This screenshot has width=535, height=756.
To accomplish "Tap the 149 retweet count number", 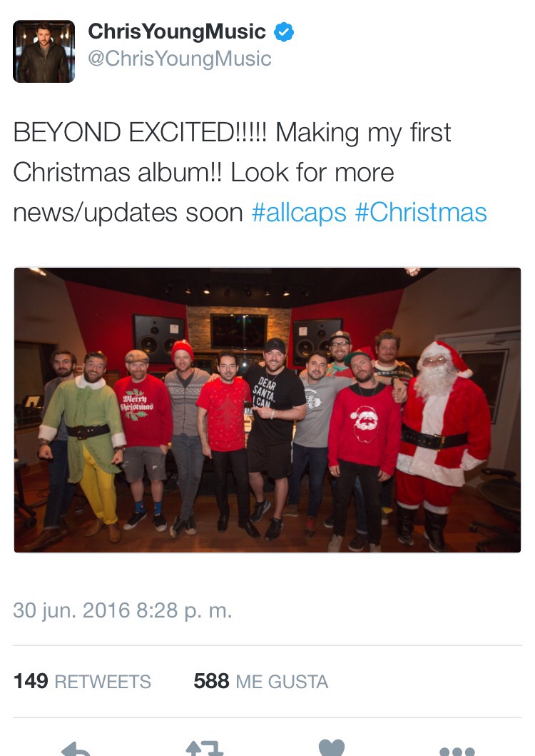I will pos(31,682).
